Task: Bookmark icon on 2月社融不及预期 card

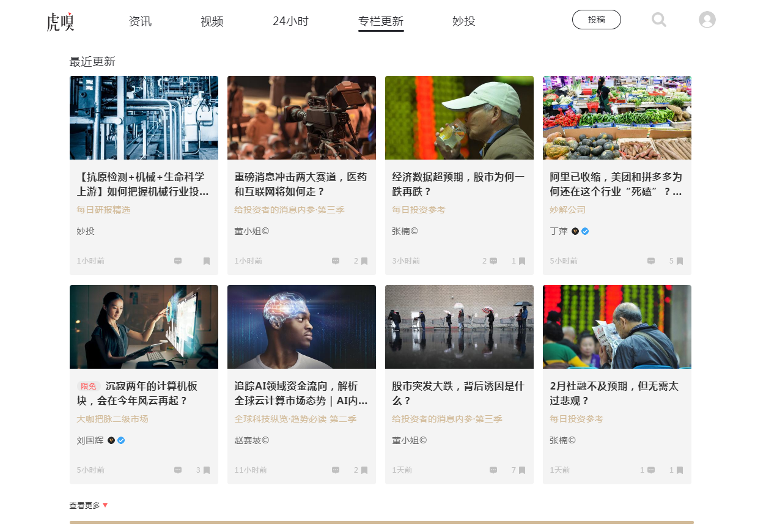Action: (680, 470)
